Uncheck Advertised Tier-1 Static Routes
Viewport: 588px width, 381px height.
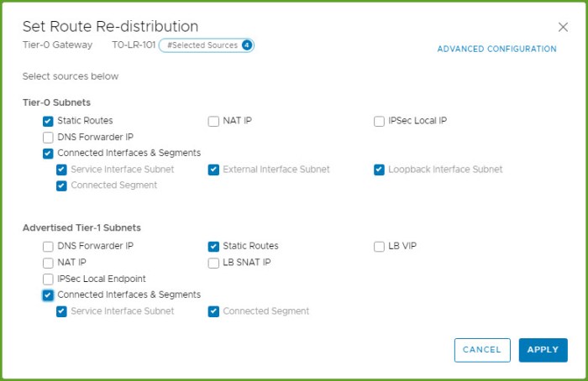213,247
